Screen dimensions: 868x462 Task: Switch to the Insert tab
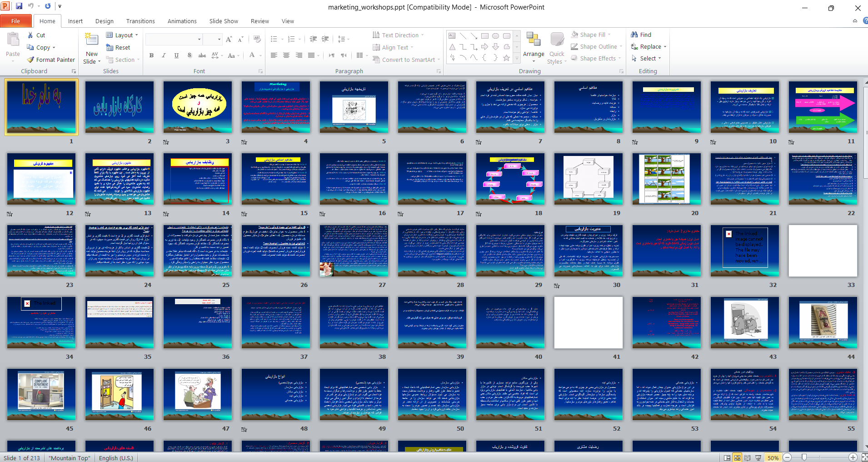[x=75, y=21]
